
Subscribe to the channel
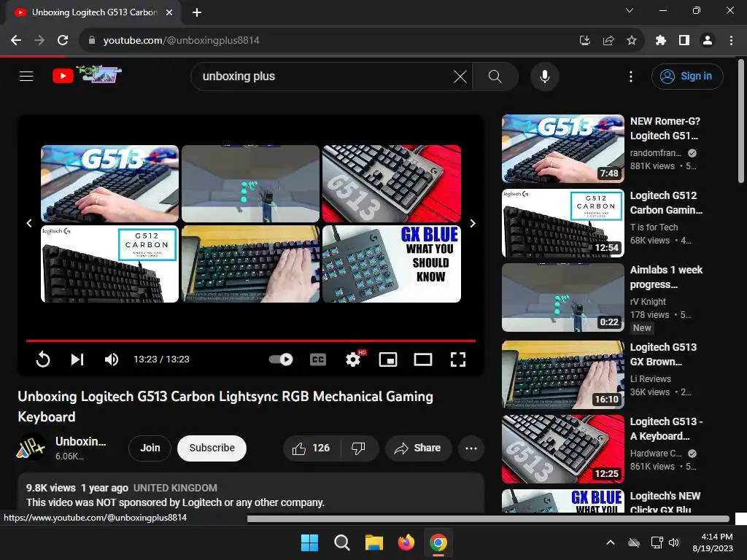point(212,448)
